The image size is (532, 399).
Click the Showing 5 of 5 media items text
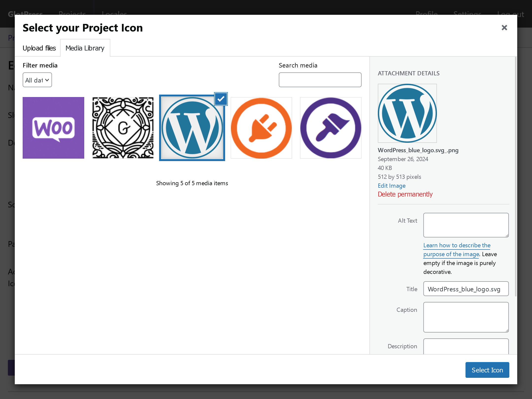192,183
